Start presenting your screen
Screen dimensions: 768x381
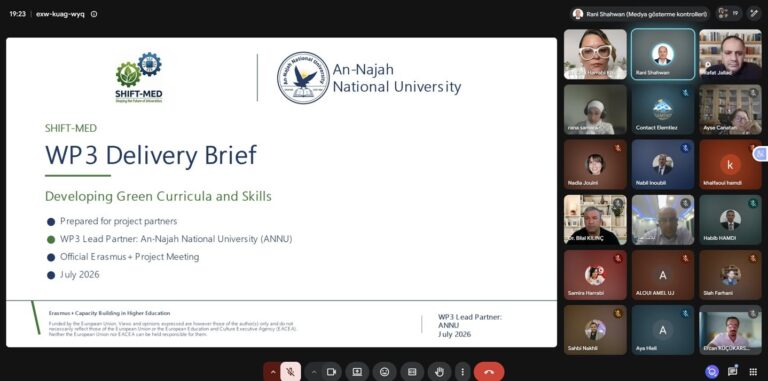(358, 372)
